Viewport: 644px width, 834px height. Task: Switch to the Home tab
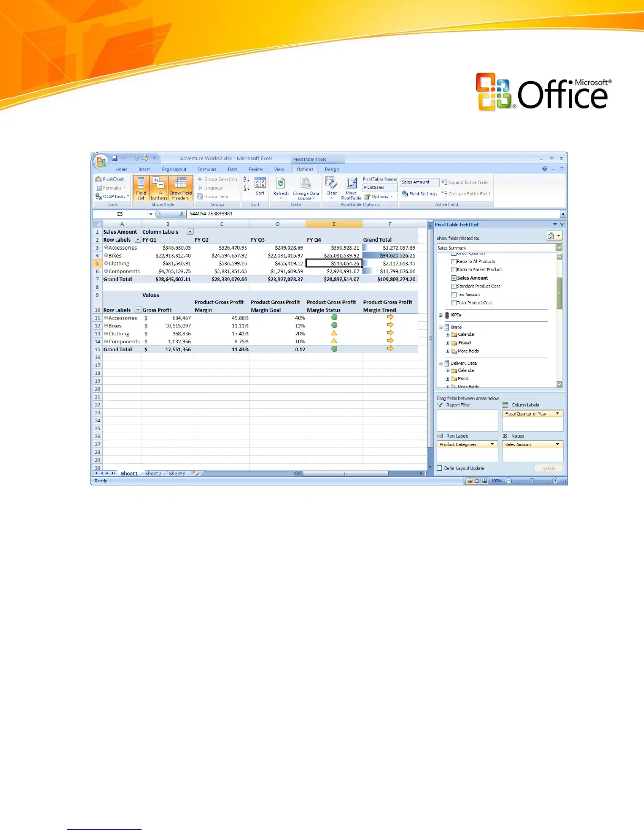122,170
